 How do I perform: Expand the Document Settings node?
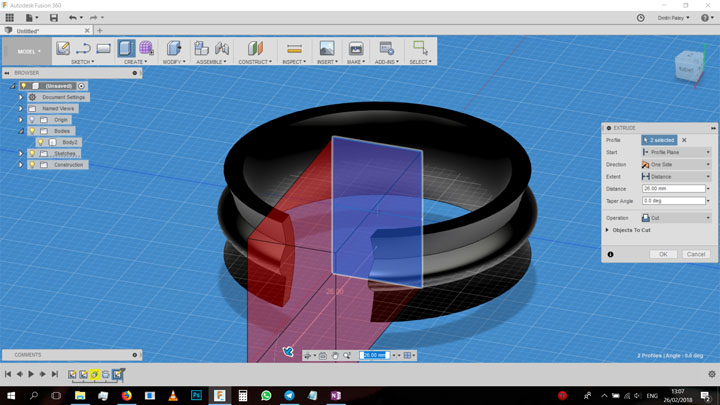(21, 97)
